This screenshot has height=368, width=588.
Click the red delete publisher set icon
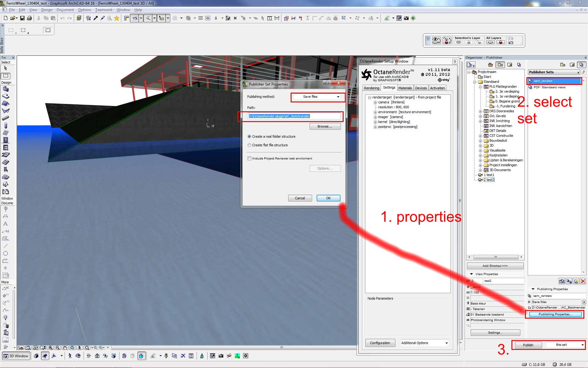click(583, 281)
